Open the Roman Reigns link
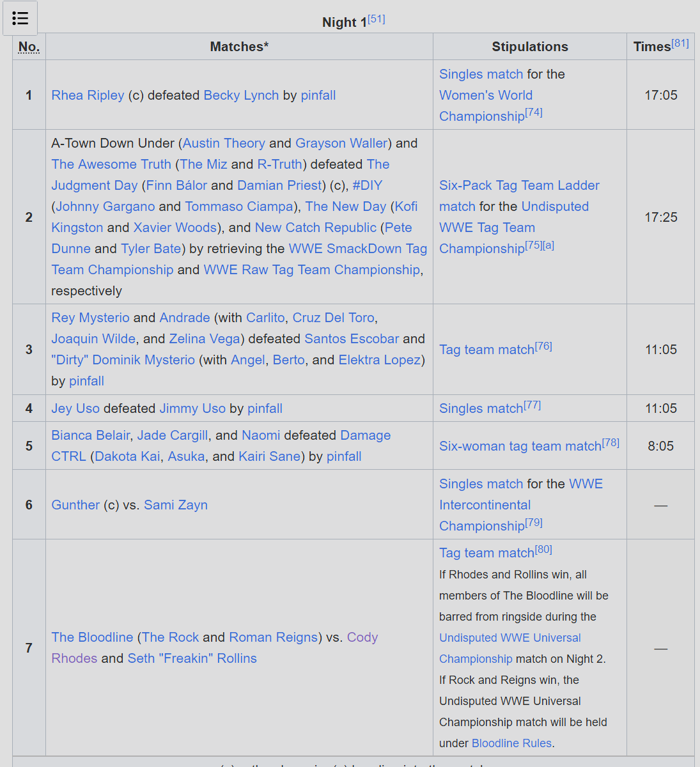Image resolution: width=700 pixels, height=767 pixels. click(273, 637)
